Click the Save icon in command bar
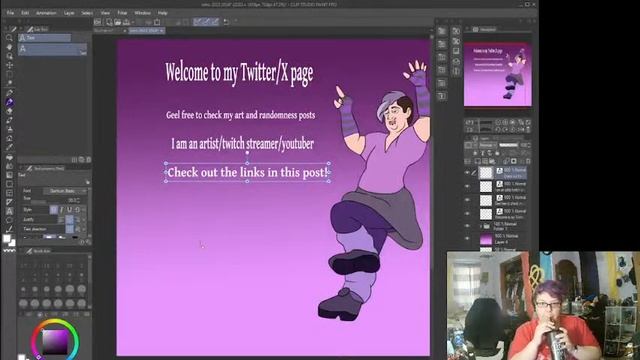This screenshot has height=360, width=640. pyautogui.click(x=126, y=22)
